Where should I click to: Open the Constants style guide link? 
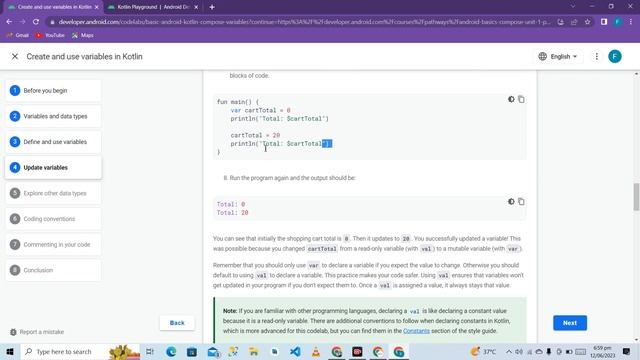pos(416,331)
